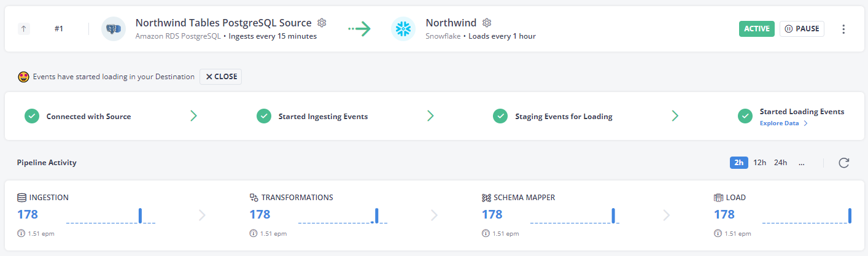Click the Started Ingesting Events checkmark
Image resolution: width=868 pixels, height=256 pixels.
pyautogui.click(x=264, y=116)
